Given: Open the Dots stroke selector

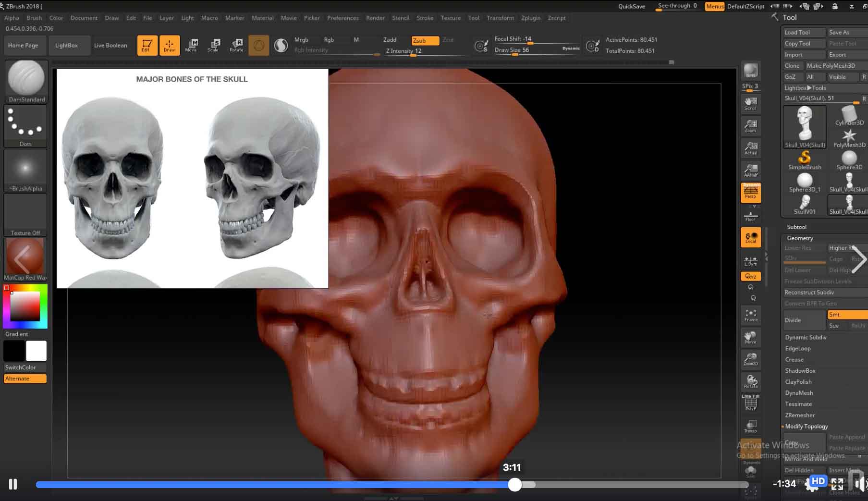Looking at the screenshot, I should tap(25, 123).
